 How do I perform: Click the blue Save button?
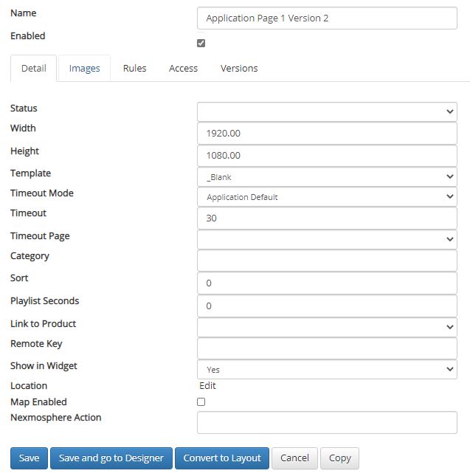coord(29,458)
